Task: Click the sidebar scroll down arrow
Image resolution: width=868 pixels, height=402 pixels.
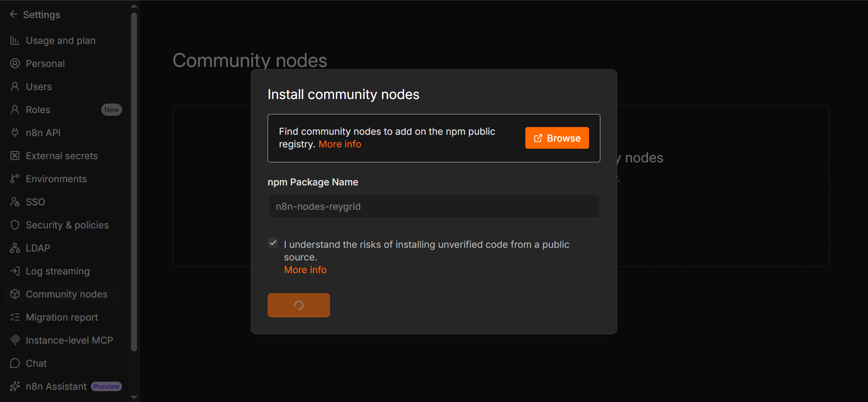Action: [x=134, y=397]
